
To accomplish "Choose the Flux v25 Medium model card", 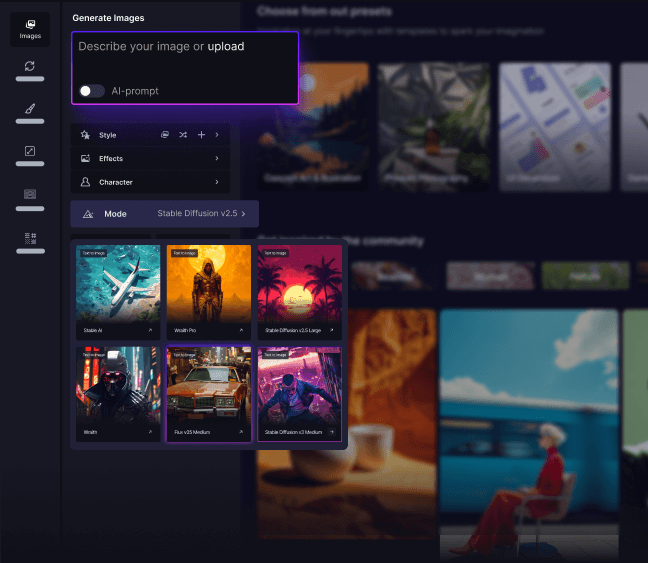I will coord(208,393).
